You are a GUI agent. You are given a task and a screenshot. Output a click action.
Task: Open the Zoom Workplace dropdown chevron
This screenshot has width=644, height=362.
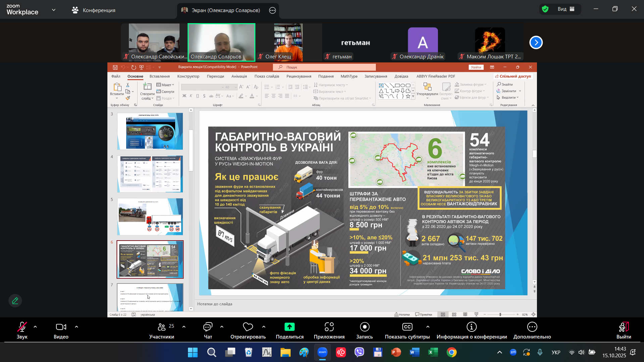point(54,10)
